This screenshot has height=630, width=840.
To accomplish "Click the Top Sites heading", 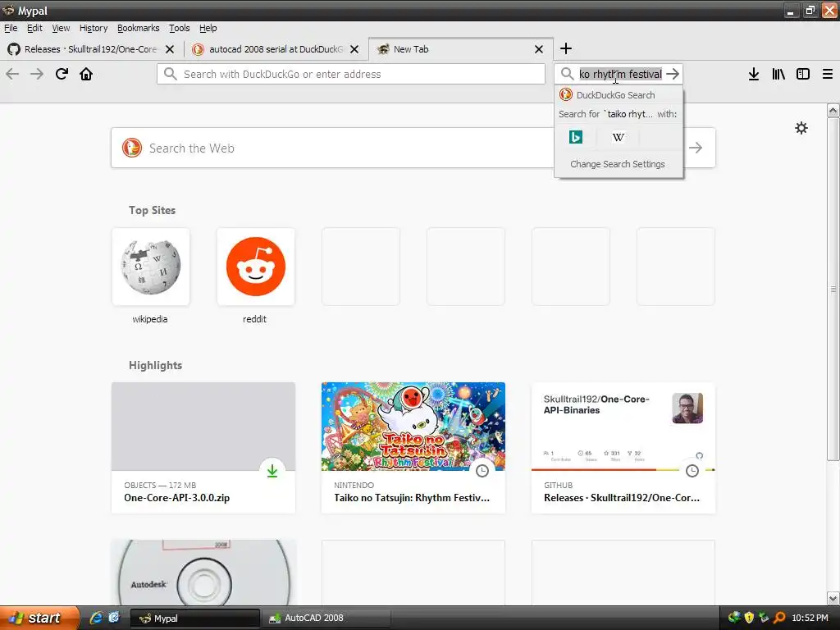I will tap(152, 211).
